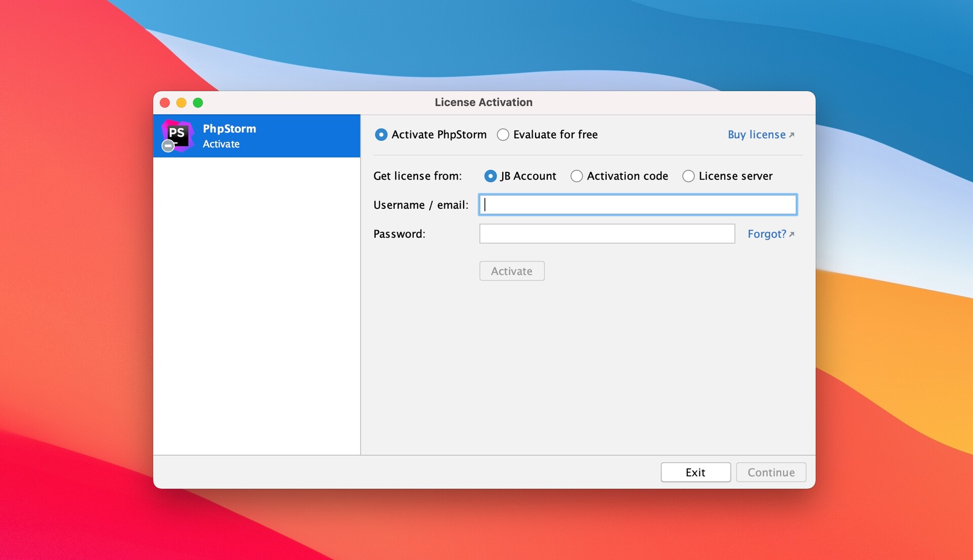Zoom window with the green button
The height and width of the screenshot is (560, 973).
(198, 103)
